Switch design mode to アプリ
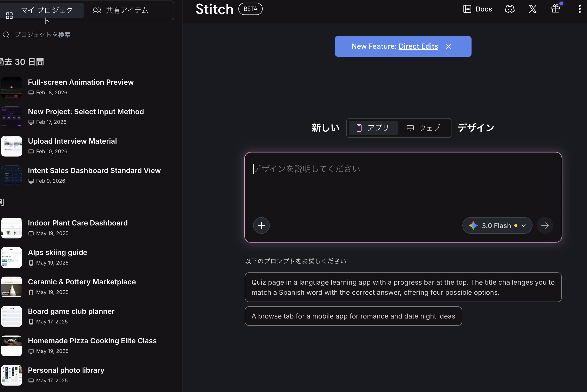 tap(373, 128)
